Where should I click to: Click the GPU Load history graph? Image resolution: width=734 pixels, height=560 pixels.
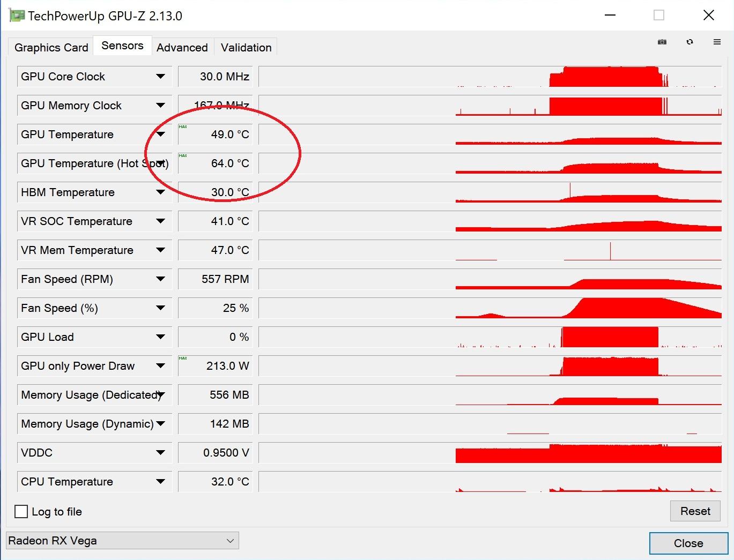(x=490, y=337)
